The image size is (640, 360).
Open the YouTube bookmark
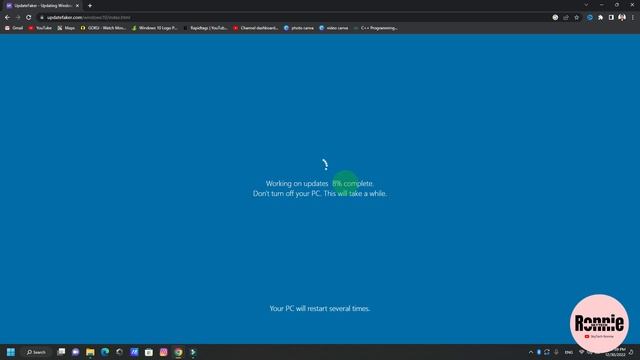(40, 28)
